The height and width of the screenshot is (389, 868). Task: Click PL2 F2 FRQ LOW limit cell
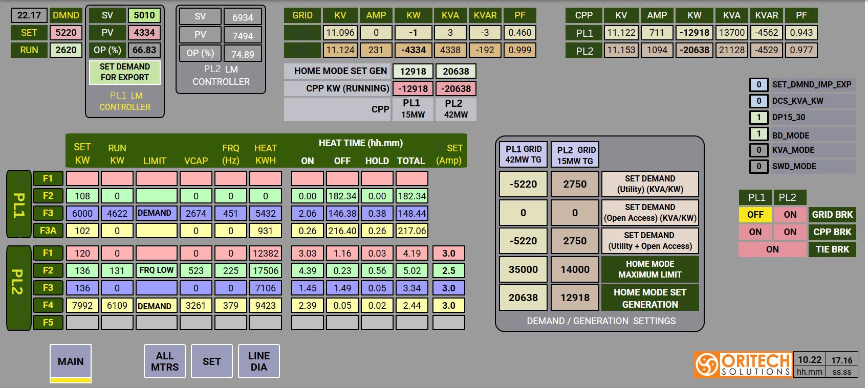point(157,270)
